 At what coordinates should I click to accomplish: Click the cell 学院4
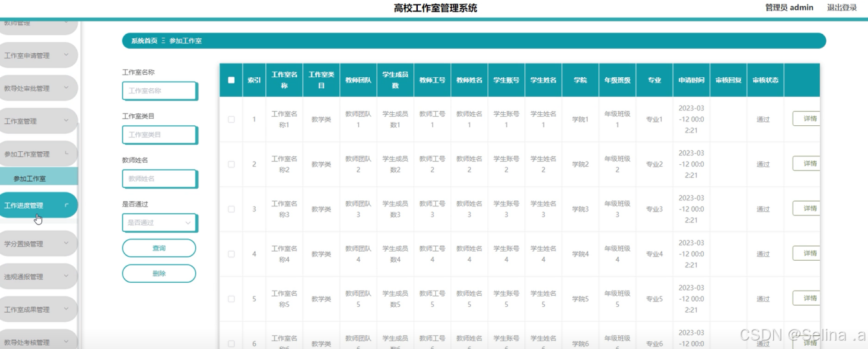(580, 254)
